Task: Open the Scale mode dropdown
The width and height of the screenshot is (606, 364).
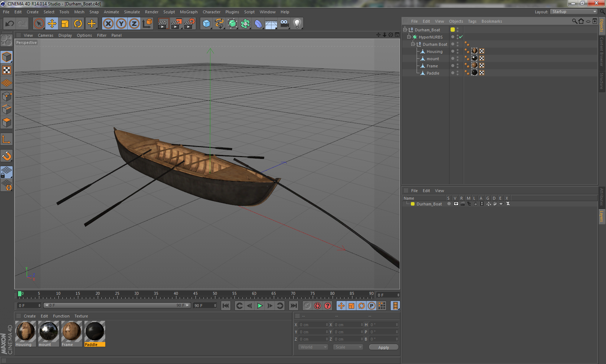Action: [348, 347]
